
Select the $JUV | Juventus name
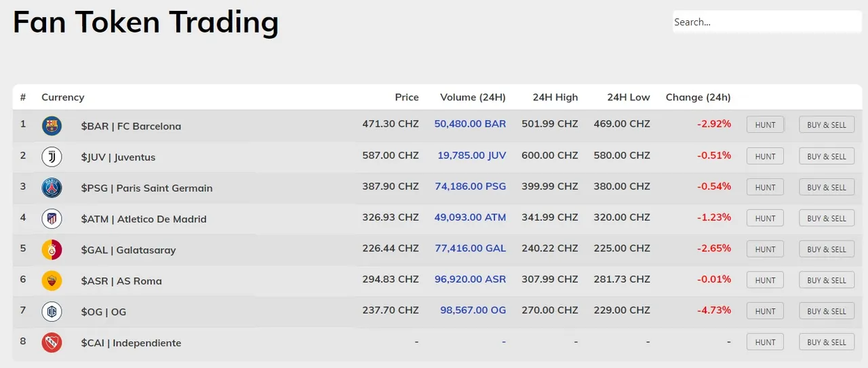click(x=118, y=157)
